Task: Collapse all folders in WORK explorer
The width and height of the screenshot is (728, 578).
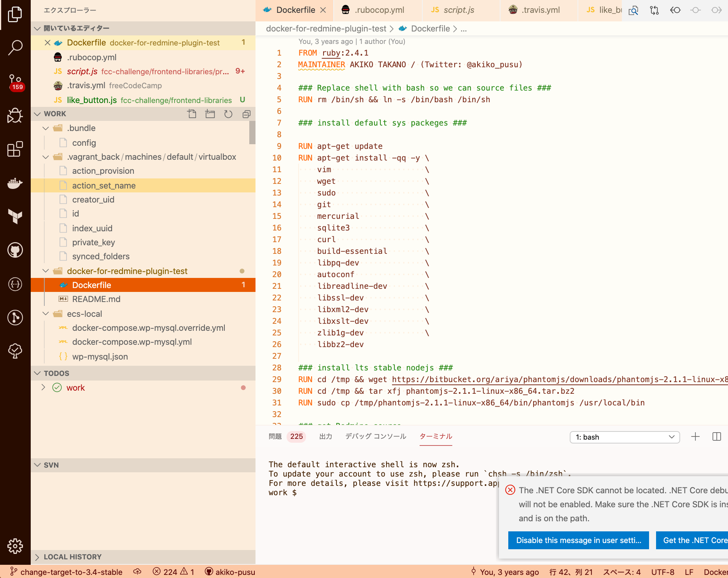Action: tap(247, 114)
